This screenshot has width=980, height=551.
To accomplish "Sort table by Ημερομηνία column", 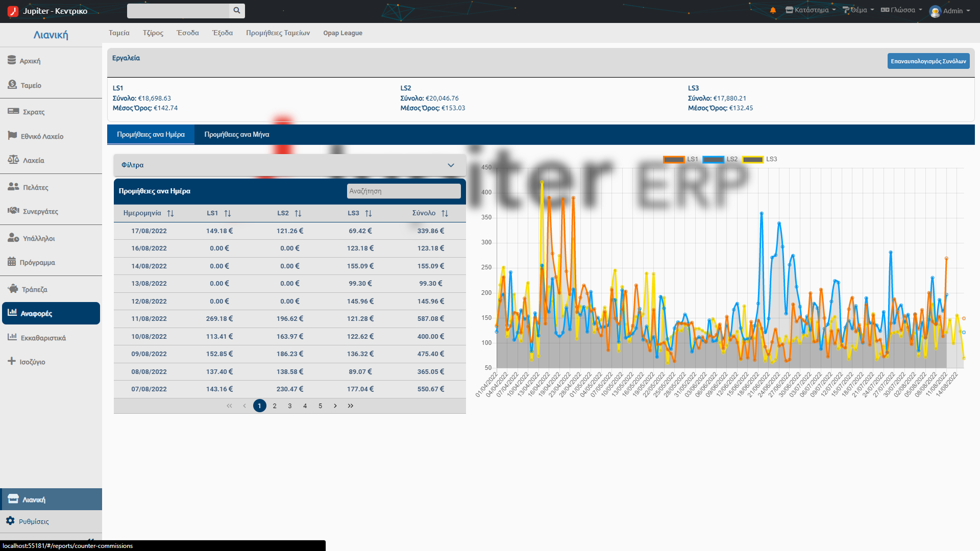I will pyautogui.click(x=149, y=213).
